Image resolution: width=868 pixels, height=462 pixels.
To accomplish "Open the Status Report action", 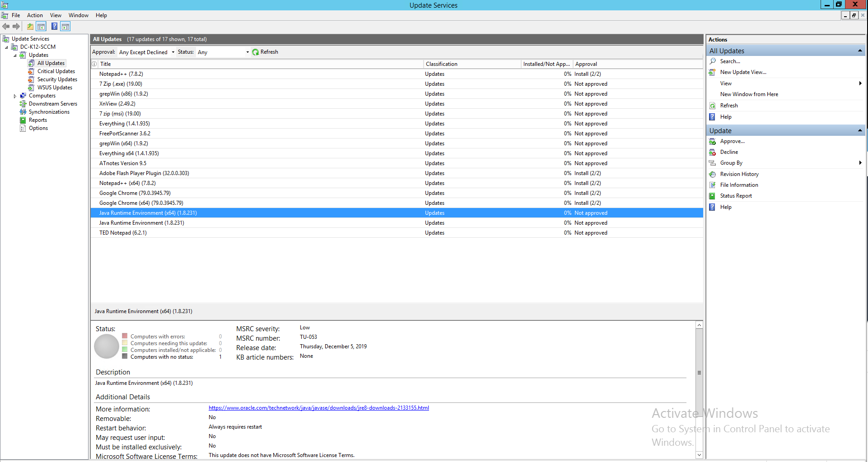I will click(736, 195).
